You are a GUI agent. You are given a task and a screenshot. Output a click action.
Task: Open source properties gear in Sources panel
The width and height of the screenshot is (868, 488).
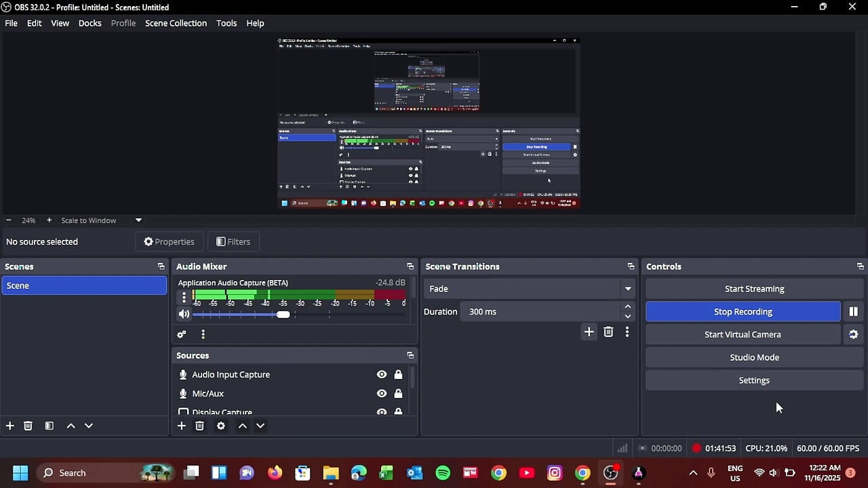(221, 426)
